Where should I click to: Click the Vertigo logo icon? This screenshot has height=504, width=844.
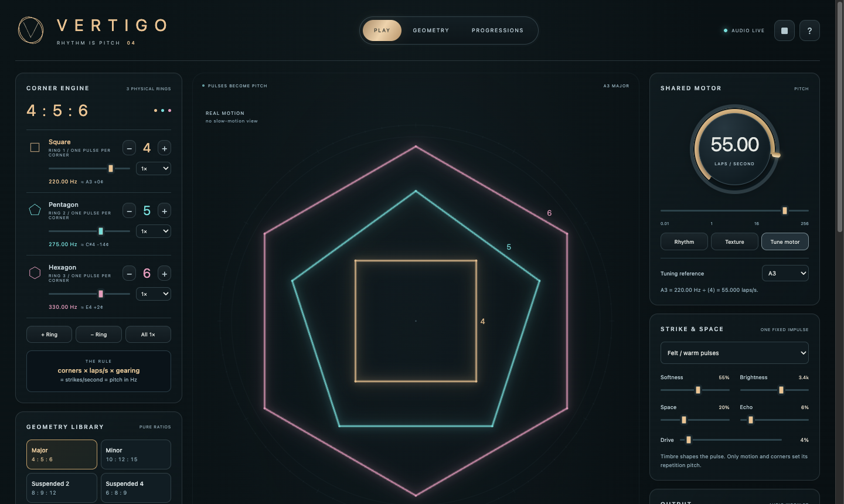[30, 30]
